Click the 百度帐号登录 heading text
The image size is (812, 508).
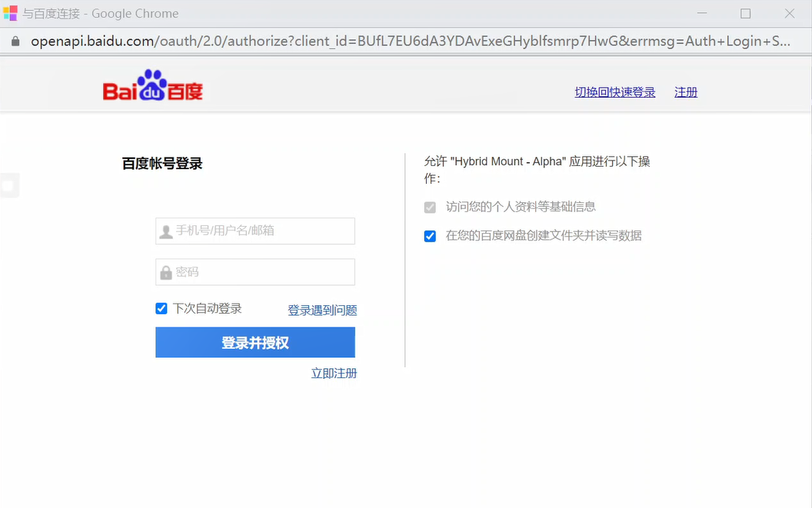162,164
